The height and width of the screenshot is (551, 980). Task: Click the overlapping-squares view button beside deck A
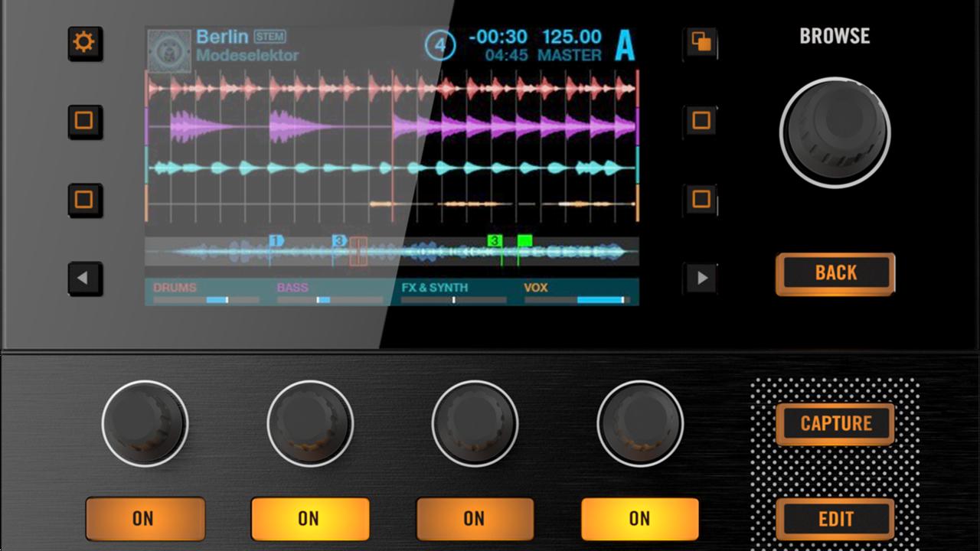click(701, 42)
